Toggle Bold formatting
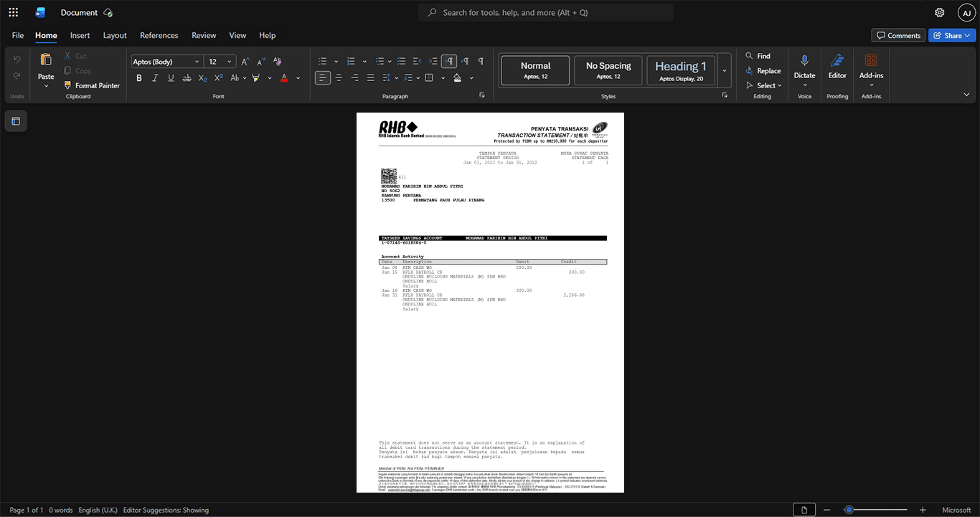Viewport: 980px width, 517px height. click(139, 77)
